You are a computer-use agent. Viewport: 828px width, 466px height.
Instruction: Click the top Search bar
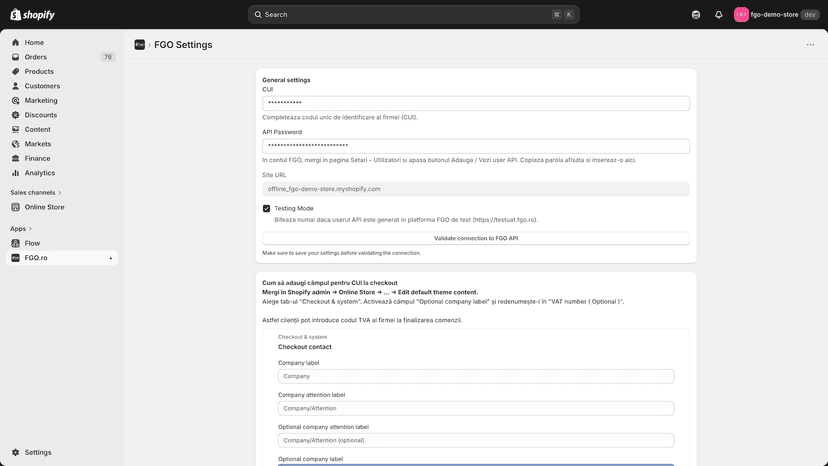tap(413, 15)
